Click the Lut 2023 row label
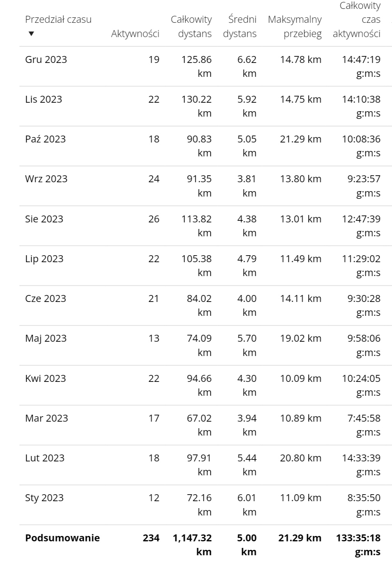 tap(45, 458)
